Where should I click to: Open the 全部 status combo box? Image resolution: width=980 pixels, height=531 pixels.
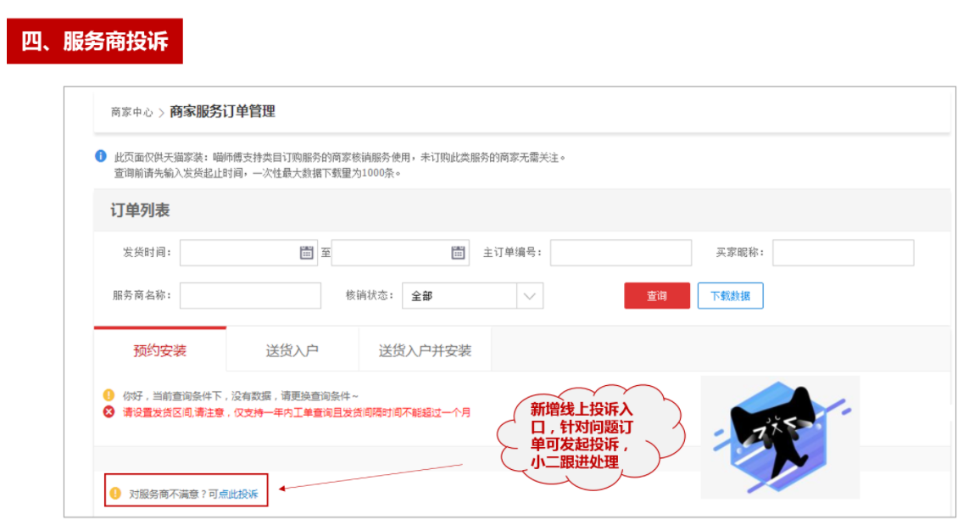click(472, 296)
